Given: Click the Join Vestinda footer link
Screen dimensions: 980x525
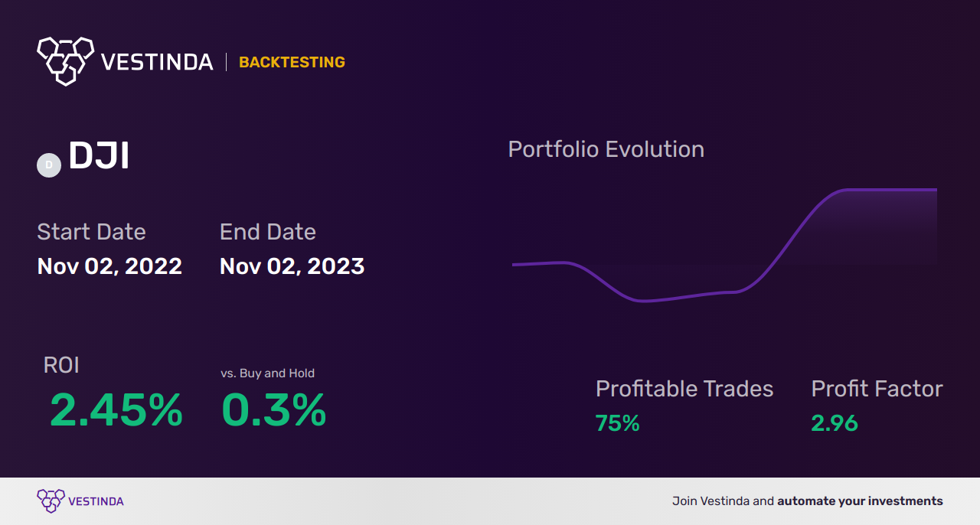Looking at the screenshot, I should [x=807, y=501].
